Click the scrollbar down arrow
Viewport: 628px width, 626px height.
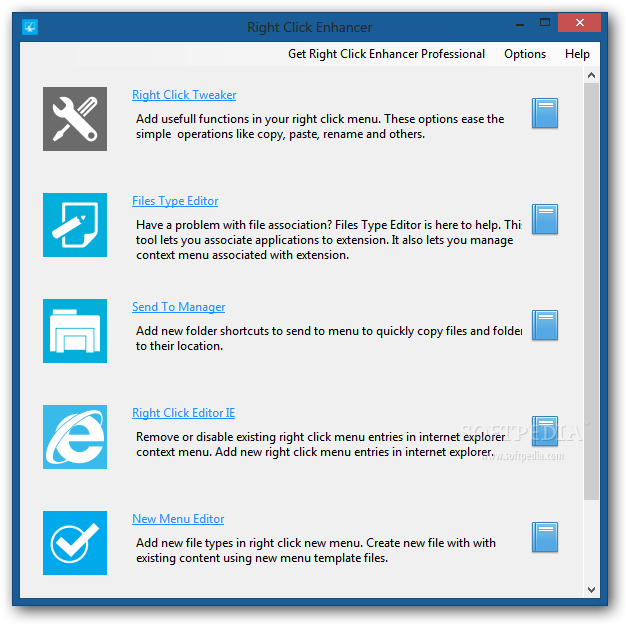(x=591, y=590)
